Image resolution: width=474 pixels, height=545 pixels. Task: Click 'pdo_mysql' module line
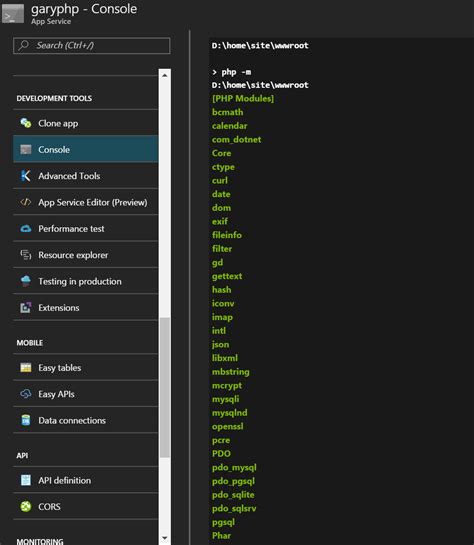click(234, 467)
